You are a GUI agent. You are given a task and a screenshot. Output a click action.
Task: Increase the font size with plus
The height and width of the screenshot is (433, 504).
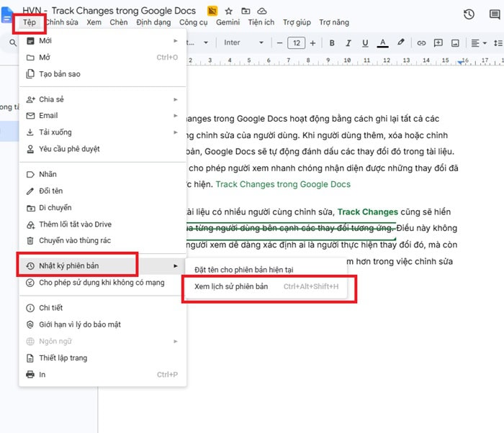tap(312, 42)
